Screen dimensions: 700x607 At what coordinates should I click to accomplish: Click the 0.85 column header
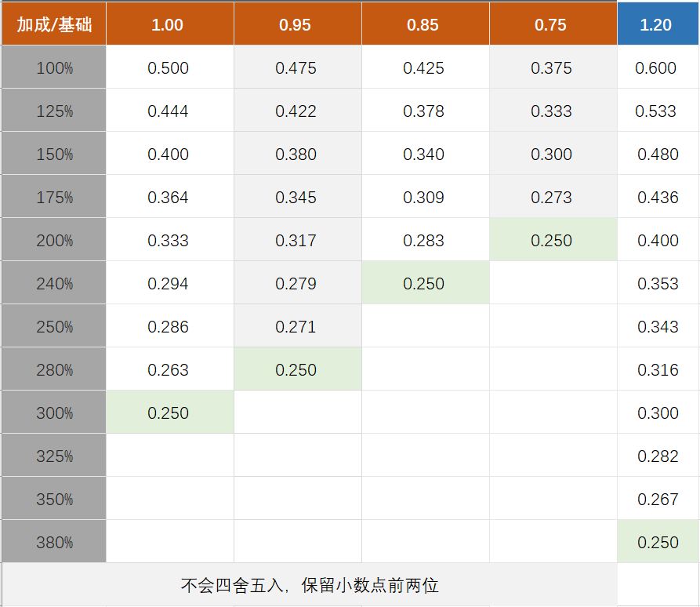click(423, 24)
